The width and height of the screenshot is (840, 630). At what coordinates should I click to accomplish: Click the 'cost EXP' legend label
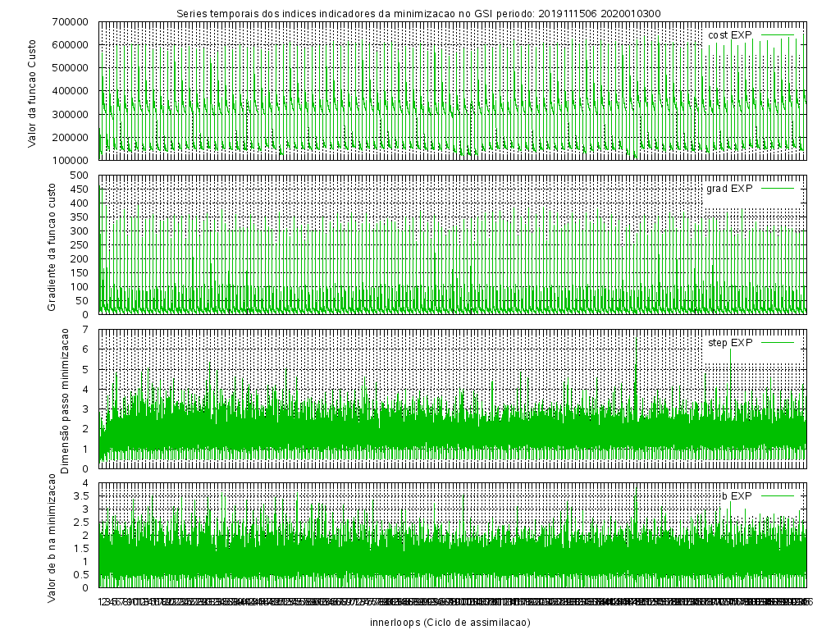point(729,34)
